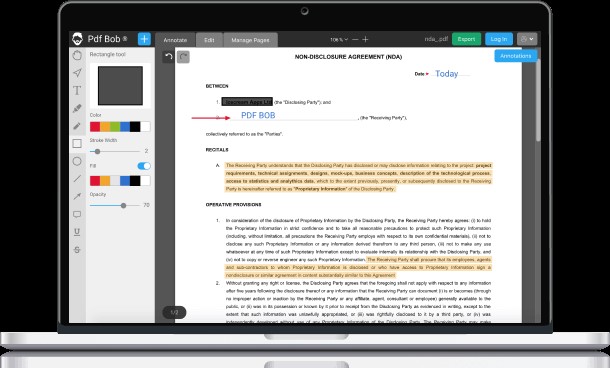Pick the pencil drawing tool
The image size is (610, 368).
77,126
